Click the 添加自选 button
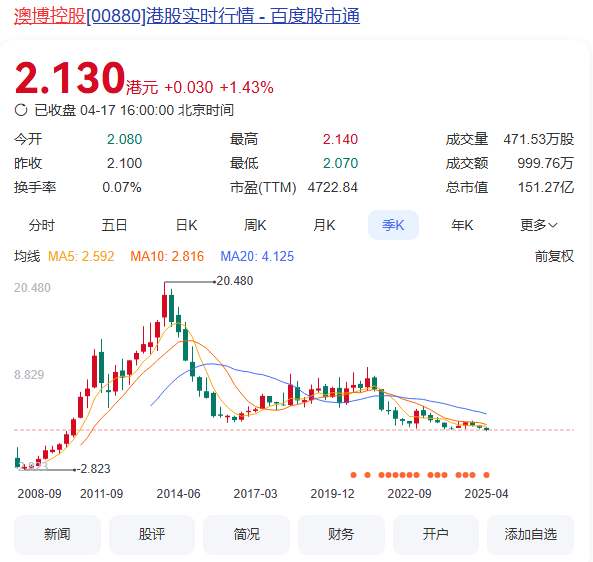The image size is (593, 562). [x=531, y=534]
